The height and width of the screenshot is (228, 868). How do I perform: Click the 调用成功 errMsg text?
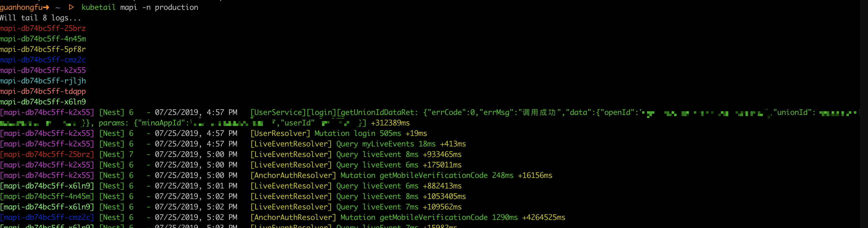539,112
